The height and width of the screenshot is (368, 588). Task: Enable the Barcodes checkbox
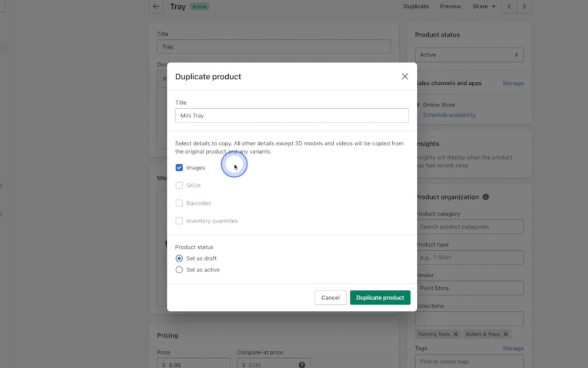[x=179, y=203]
